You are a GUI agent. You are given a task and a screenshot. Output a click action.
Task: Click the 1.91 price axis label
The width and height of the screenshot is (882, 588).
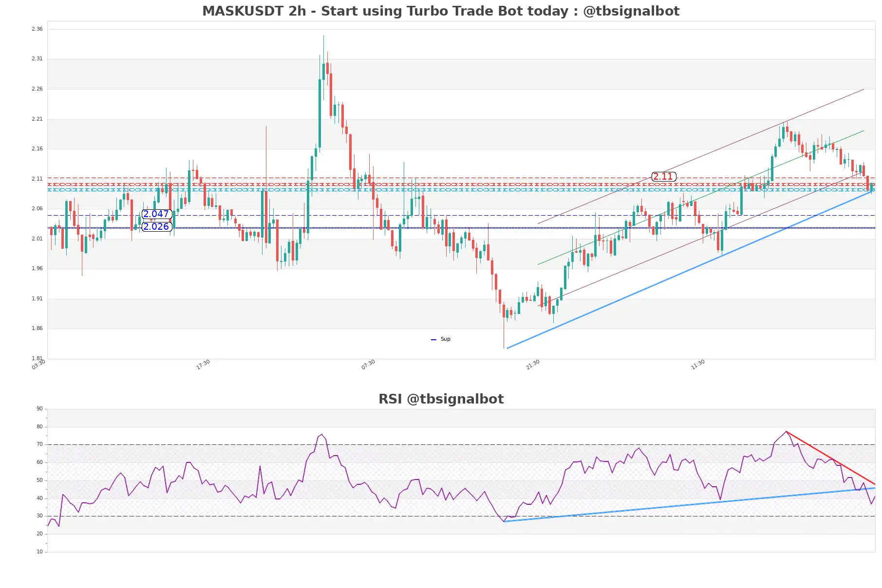tap(37, 299)
